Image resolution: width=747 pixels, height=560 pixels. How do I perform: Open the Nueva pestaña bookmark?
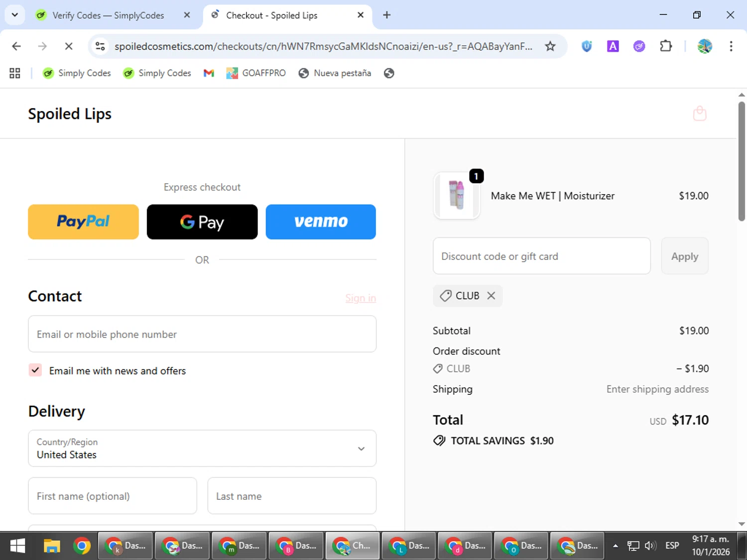coord(335,73)
